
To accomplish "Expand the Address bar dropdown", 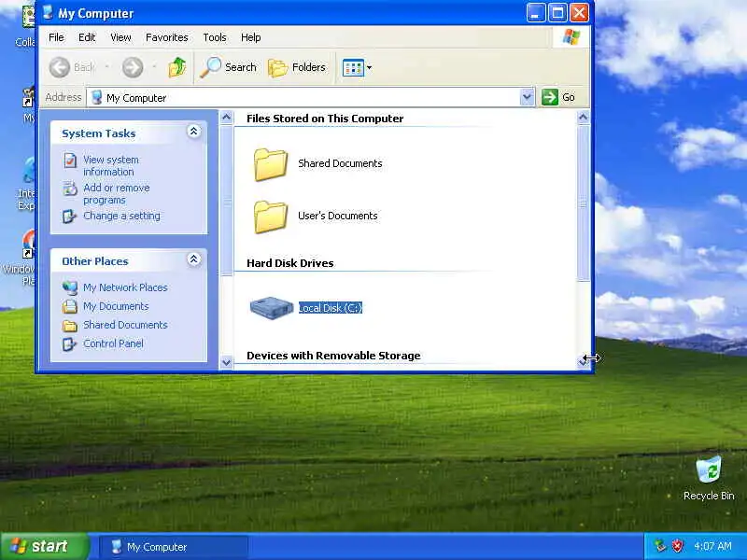I will [x=527, y=97].
